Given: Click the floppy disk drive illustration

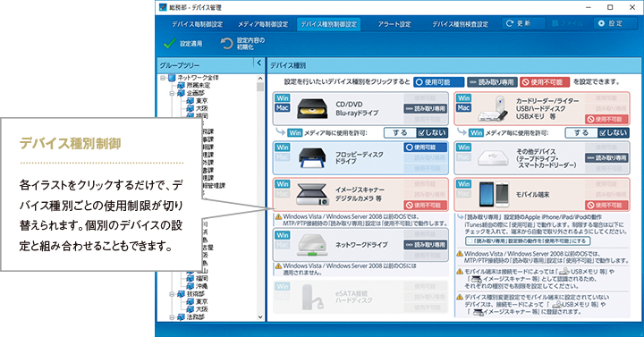Looking at the screenshot, I should 312,157.
